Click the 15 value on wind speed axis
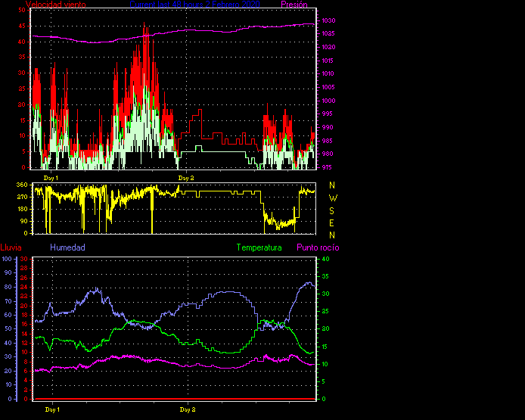 coord(22,120)
